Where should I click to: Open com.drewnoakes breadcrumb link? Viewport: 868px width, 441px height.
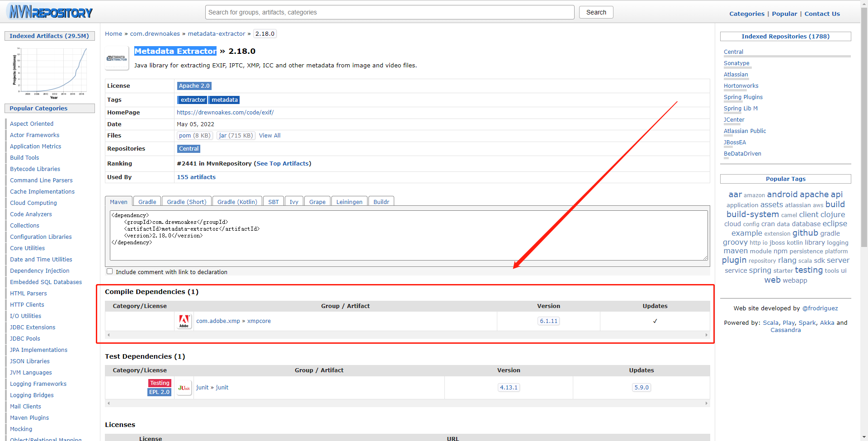(x=155, y=34)
